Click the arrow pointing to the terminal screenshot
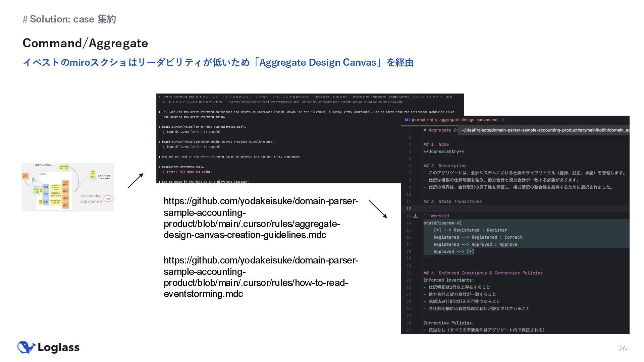 136,181
